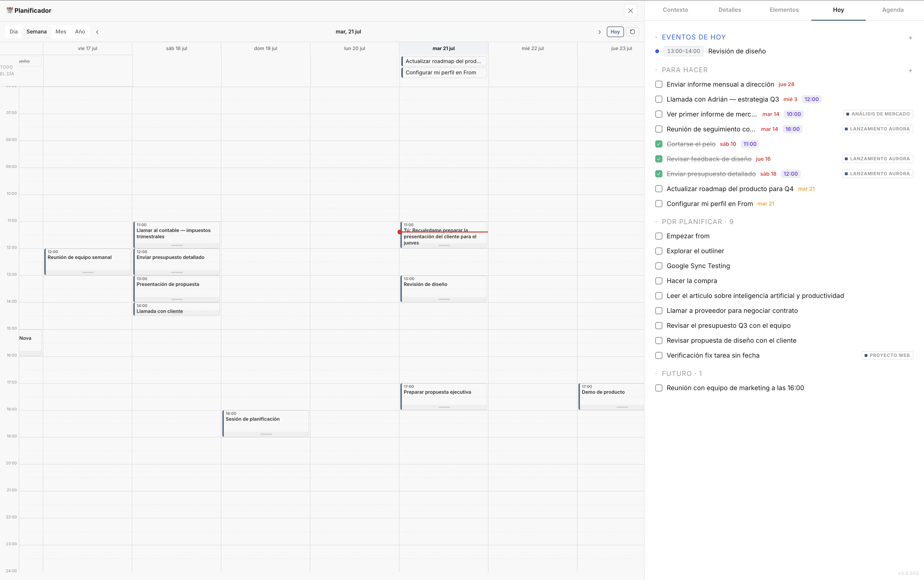Click the blue dot beside Revisión de diseño
Image resolution: width=924 pixels, height=580 pixels.
[657, 52]
